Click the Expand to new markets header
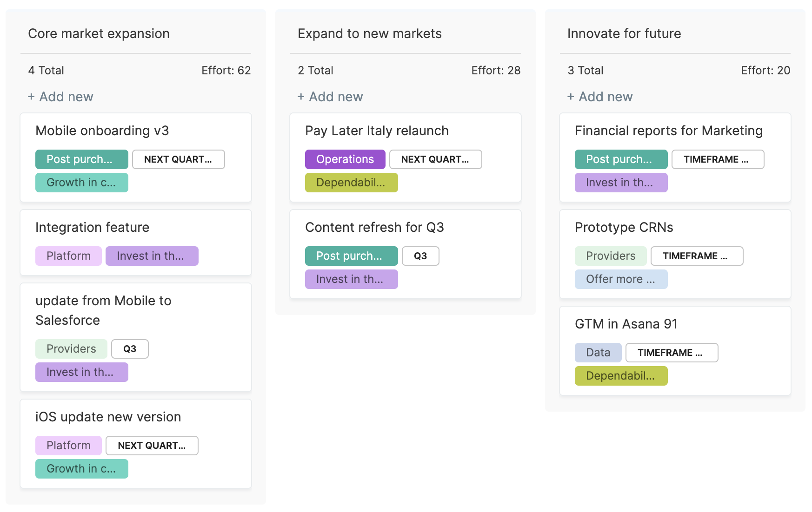Image resolution: width=812 pixels, height=512 pixels. tap(370, 33)
